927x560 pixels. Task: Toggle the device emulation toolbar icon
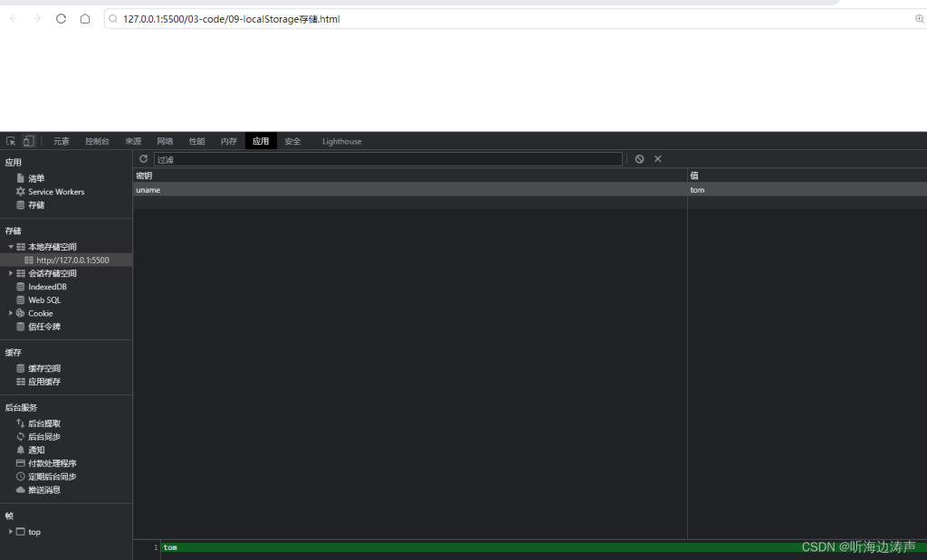tap(28, 140)
